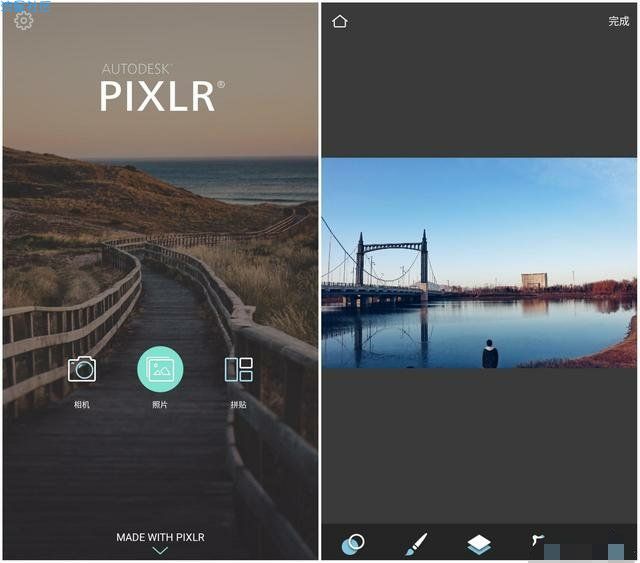The width and height of the screenshot is (640, 563).
Task: Tap the camera icon above 相机
Action: 82,369
